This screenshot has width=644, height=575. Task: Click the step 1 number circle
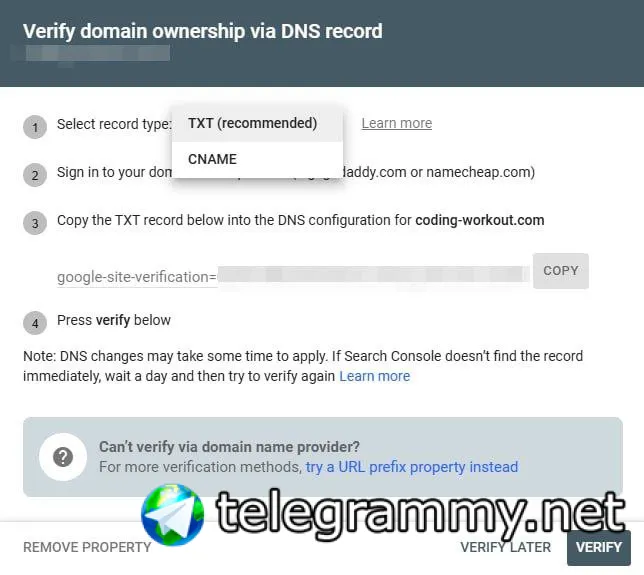tap(36, 127)
